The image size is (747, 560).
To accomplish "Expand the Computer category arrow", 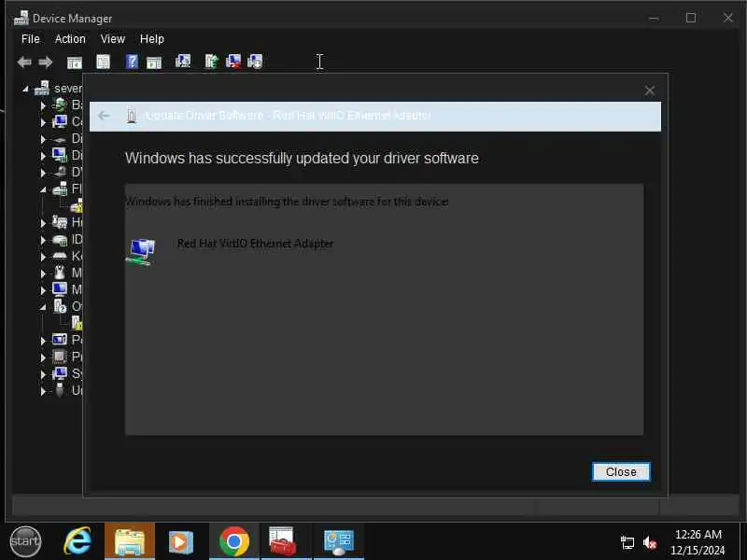I will tap(43, 122).
